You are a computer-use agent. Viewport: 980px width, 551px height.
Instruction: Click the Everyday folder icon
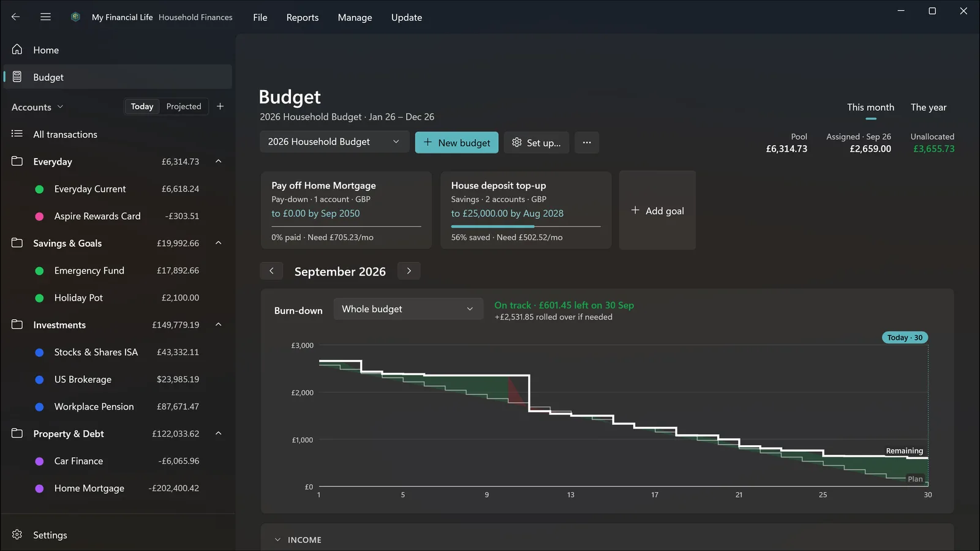point(17,162)
